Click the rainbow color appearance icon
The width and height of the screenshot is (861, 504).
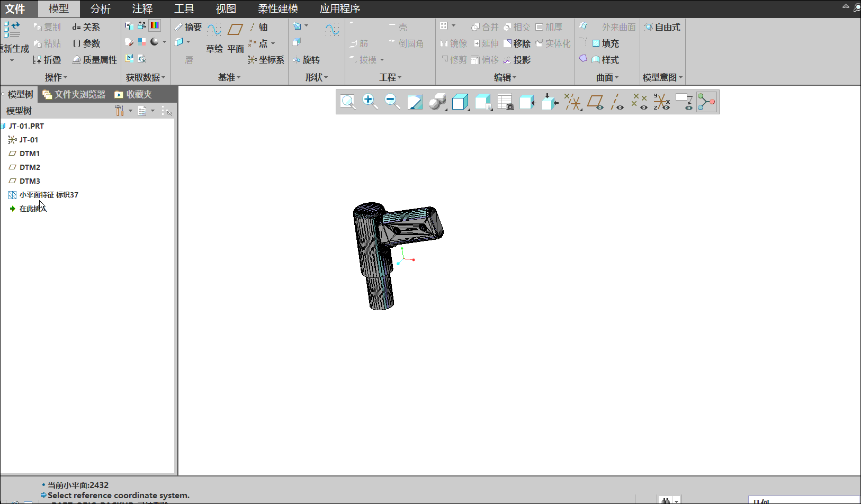[155, 25]
